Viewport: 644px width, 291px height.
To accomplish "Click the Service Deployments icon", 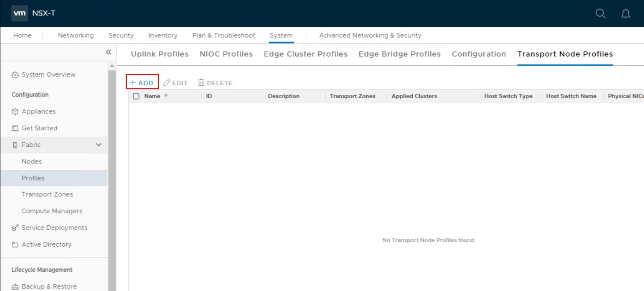I will [15, 228].
